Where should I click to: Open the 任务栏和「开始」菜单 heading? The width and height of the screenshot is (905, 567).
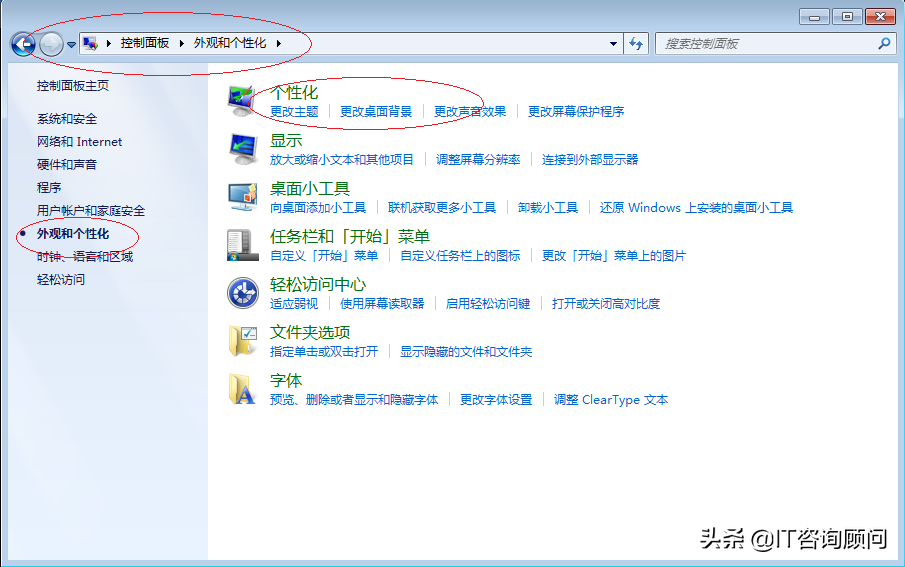(x=350, y=237)
